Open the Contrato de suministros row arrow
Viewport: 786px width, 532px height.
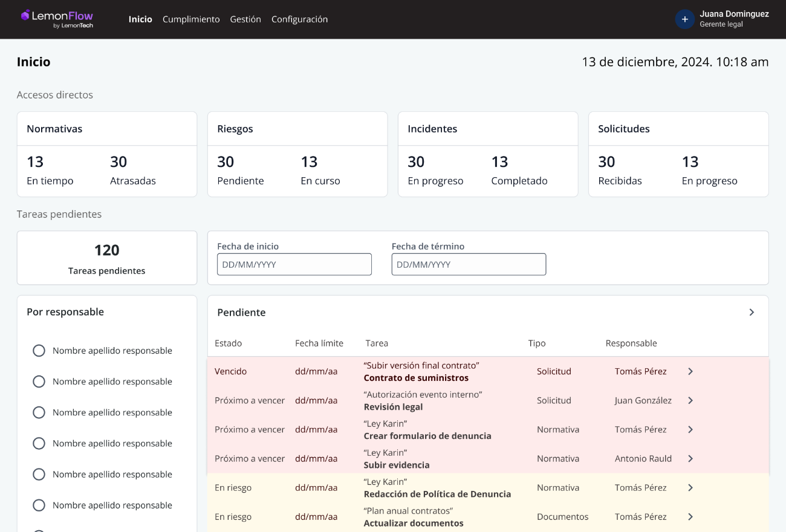click(690, 371)
